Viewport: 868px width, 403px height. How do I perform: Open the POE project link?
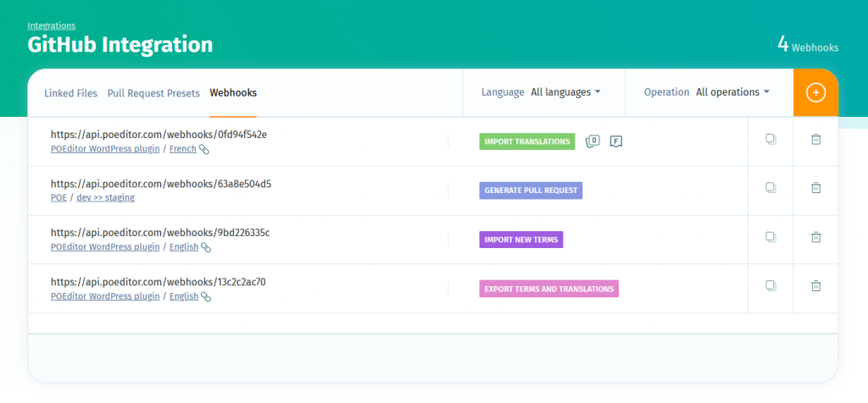[x=58, y=197]
